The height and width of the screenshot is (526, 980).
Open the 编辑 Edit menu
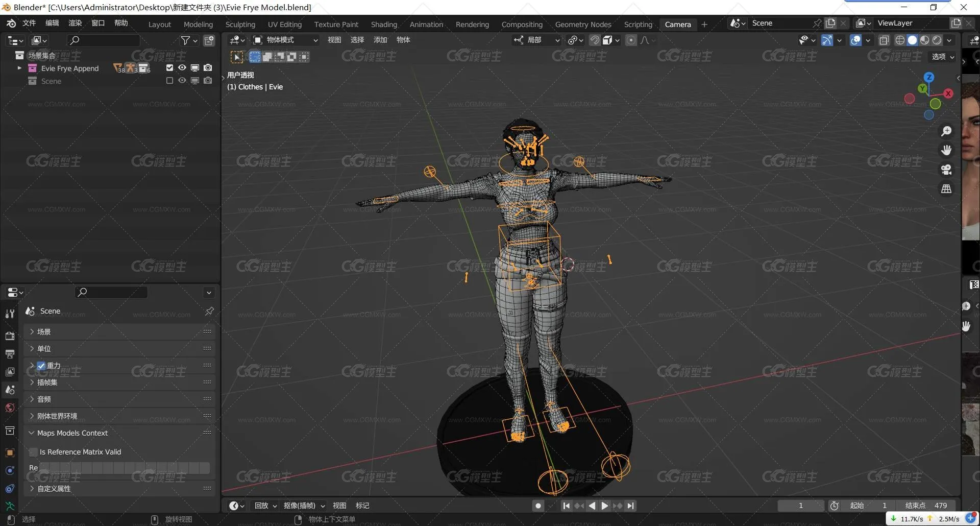click(52, 23)
